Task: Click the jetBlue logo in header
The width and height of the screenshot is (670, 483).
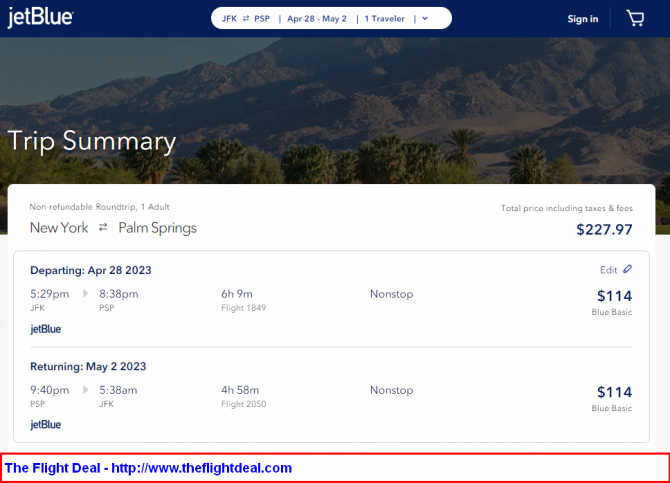Action: pyautogui.click(x=40, y=18)
